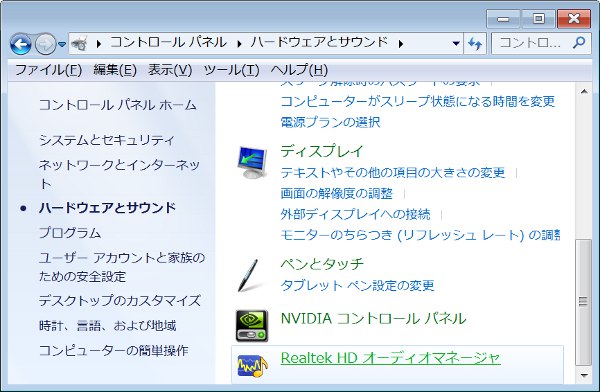This screenshot has width=600, height=392.
Task: Open デスクトップのカスタマイズ in sidebar
Action: click(120, 301)
